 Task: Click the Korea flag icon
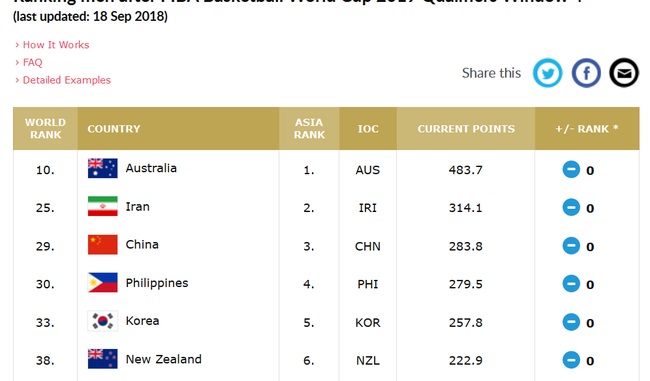pyautogui.click(x=102, y=321)
